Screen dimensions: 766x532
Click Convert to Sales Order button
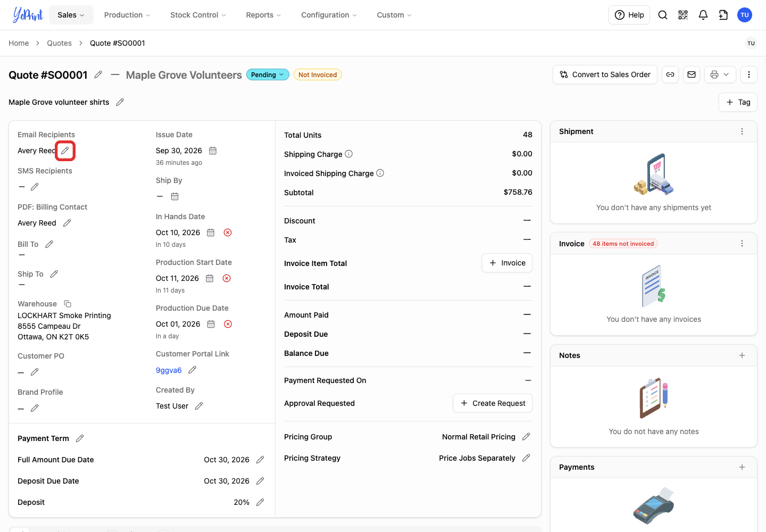click(x=605, y=74)
